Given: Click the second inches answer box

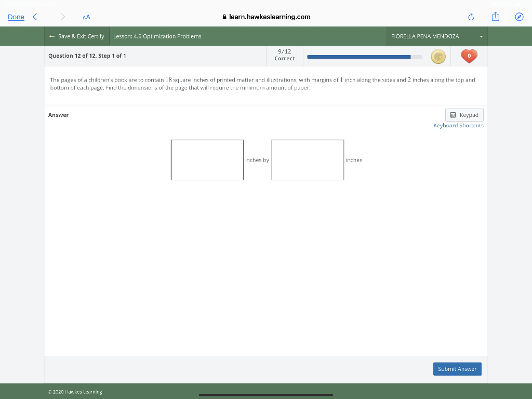Looking at the screenshot, I should 308,160.
